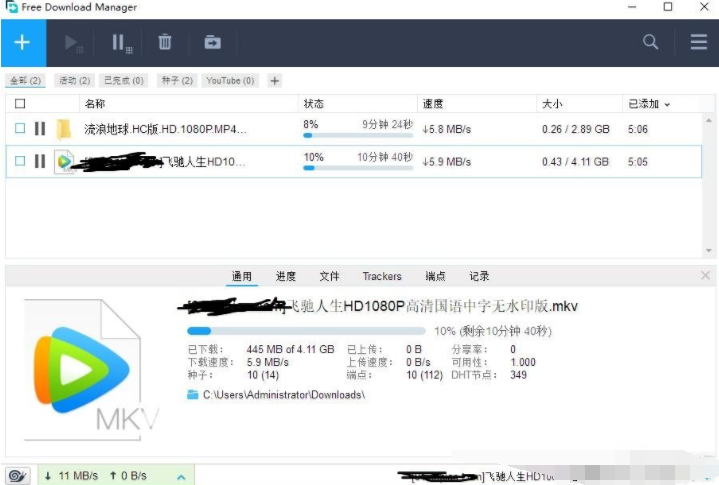This screenshot has height=485, width=719.
Task: Maximize the Free Download Manager window
Action: (x=668, y=7)
